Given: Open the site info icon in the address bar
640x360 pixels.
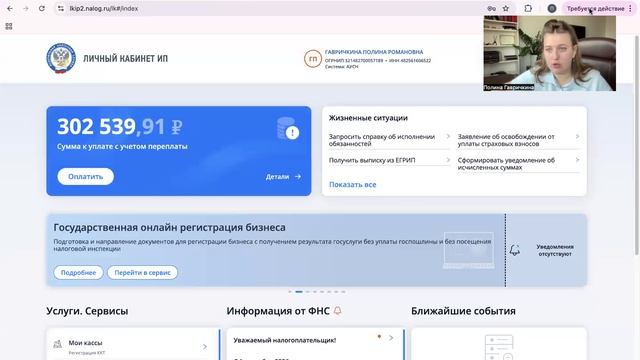Looking at the screenshot, I should point(61,8).
